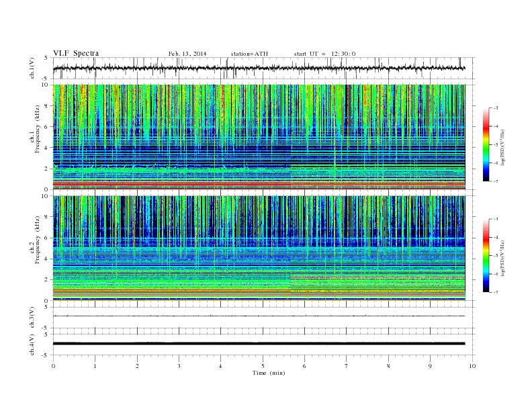Viewport: 532px width, 411px height.
Task: Click the time axis tick label '0'
Action: pyautogui.click(x=53, y=366)
